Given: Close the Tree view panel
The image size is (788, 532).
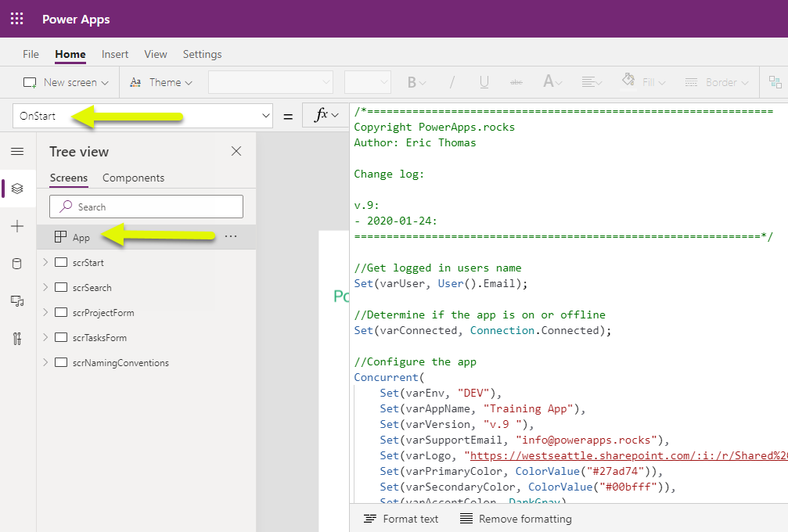Looking at the screenshot, I should pos(236,151).
